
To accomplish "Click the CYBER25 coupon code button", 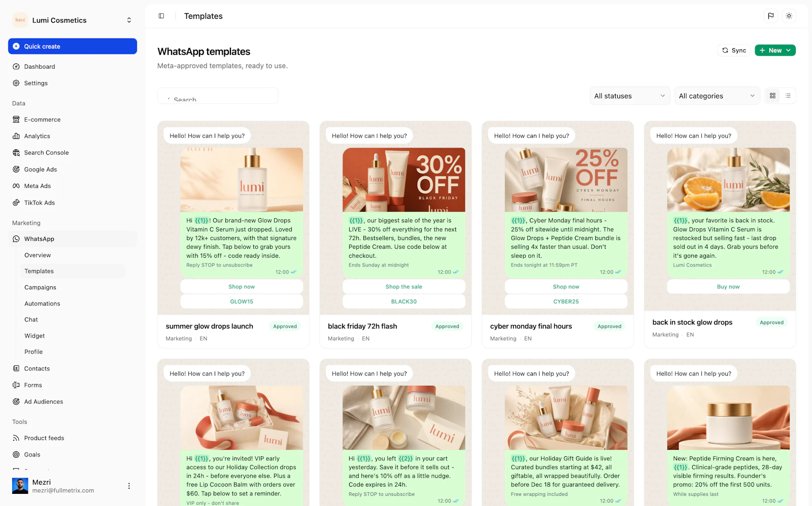I will (566, 301).
